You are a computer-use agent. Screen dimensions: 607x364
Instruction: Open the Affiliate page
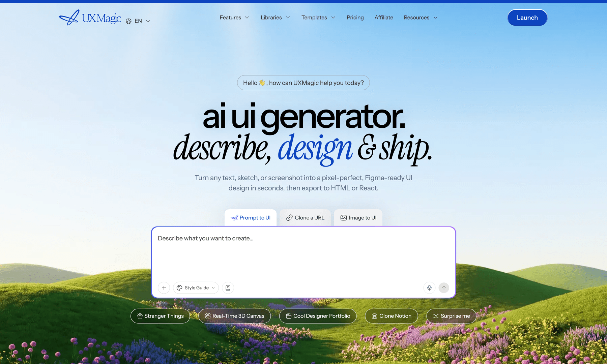point(384,18)
